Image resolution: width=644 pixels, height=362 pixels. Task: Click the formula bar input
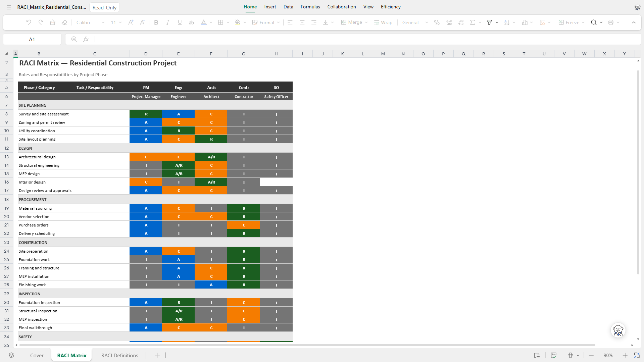tap(367, 39)
